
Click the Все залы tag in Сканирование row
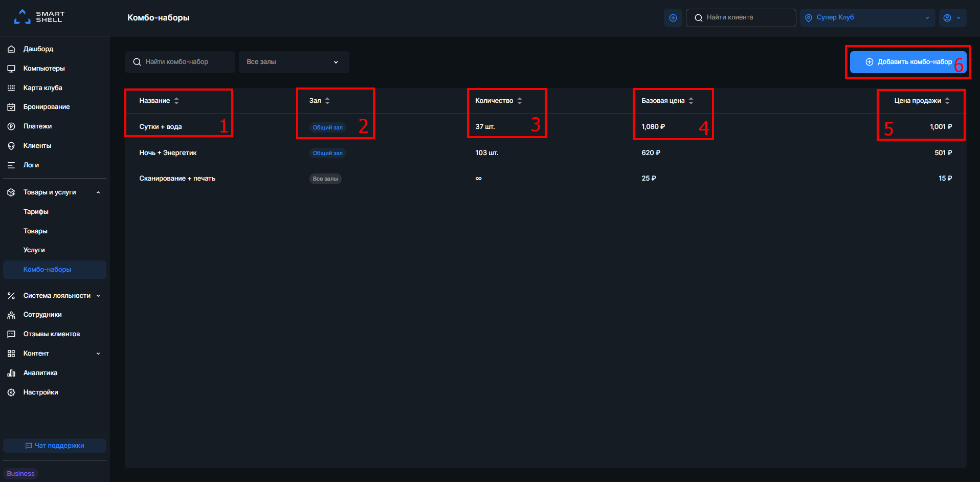point(325,179)
